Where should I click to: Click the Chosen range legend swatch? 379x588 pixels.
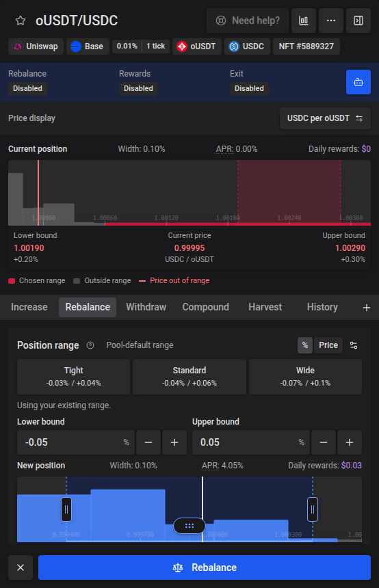coord(12,281)
